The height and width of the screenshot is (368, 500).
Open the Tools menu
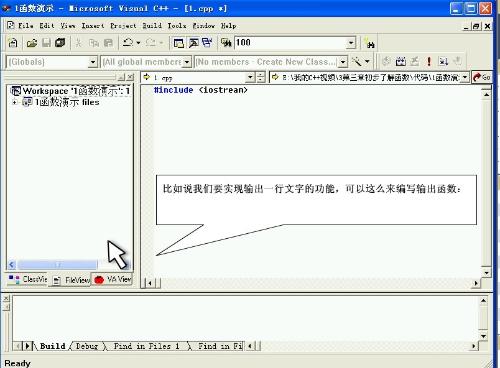177,26
